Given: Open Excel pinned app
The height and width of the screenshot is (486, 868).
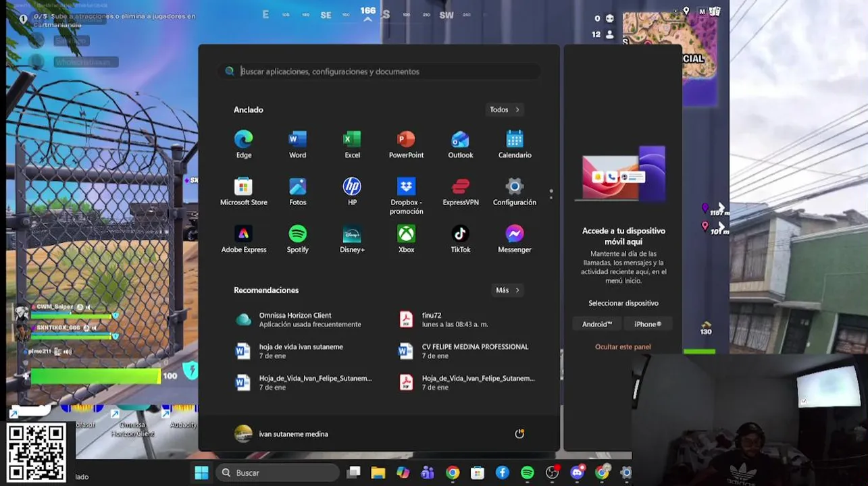Looking at the screenshot, I should tap(352, 144).
